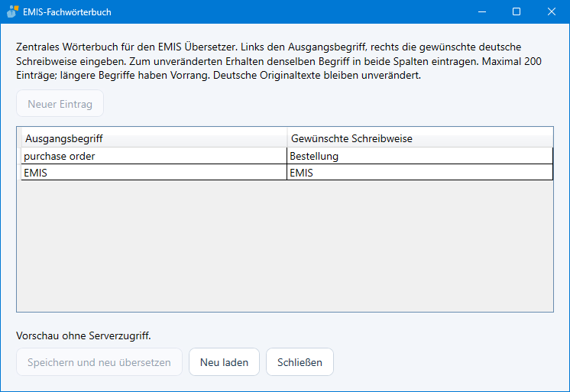The height and width of the screenshot is (392, 570).
Task: Click the EMIS-Fachwörterbuch app icon
Action: 12,11
